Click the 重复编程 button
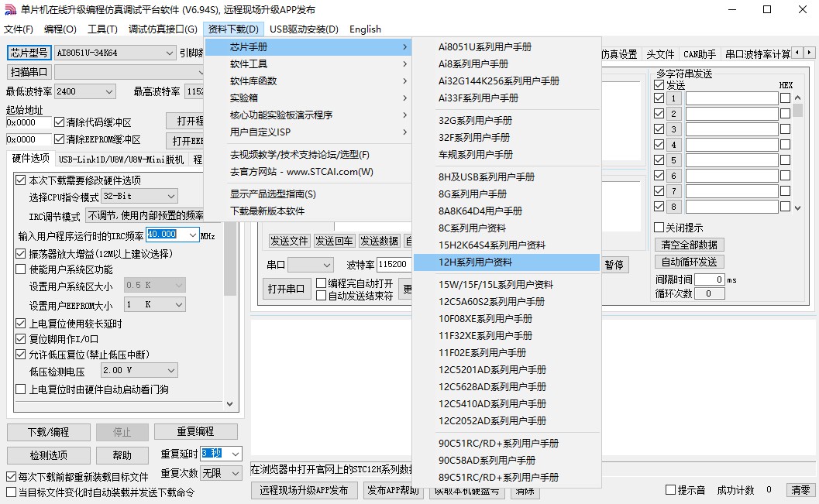This screenshot has height=504, width=819. pyautogui.click(x=195, y=431)
